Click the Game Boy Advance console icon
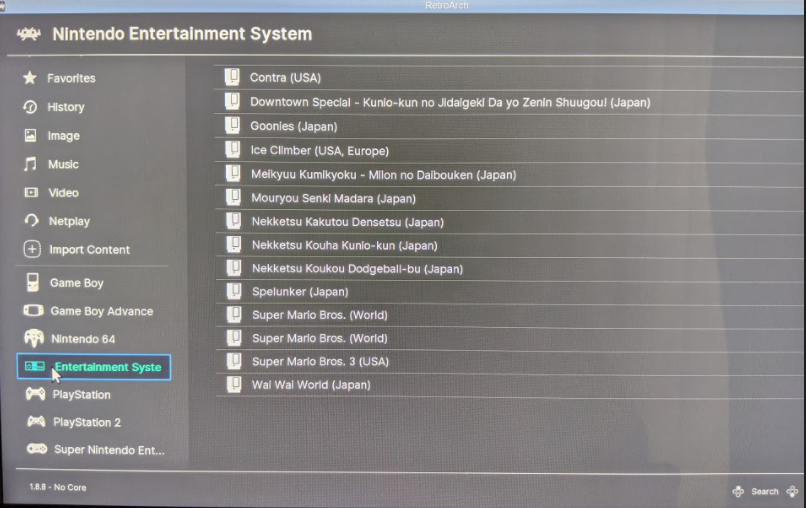The width and height of the screenshot is (806, 508). [x=33, y=311]
